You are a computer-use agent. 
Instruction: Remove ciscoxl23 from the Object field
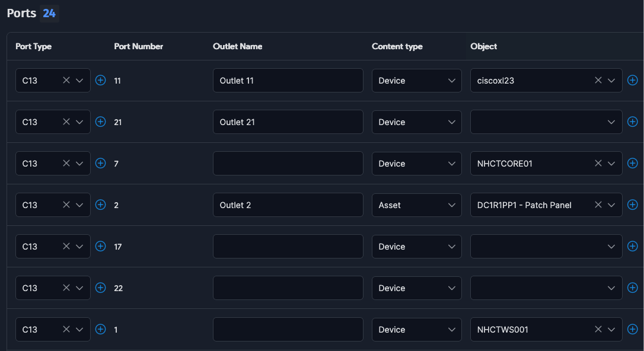(x=598, y=80)
